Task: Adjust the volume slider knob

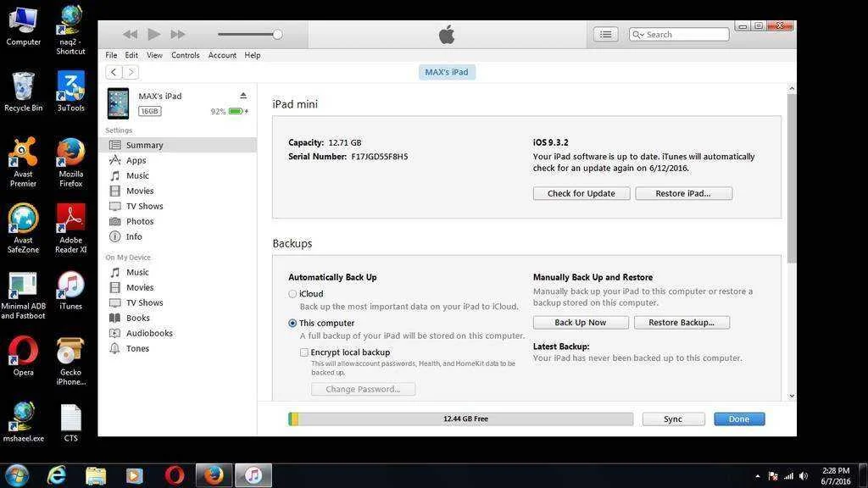Action: pos(277,34)
